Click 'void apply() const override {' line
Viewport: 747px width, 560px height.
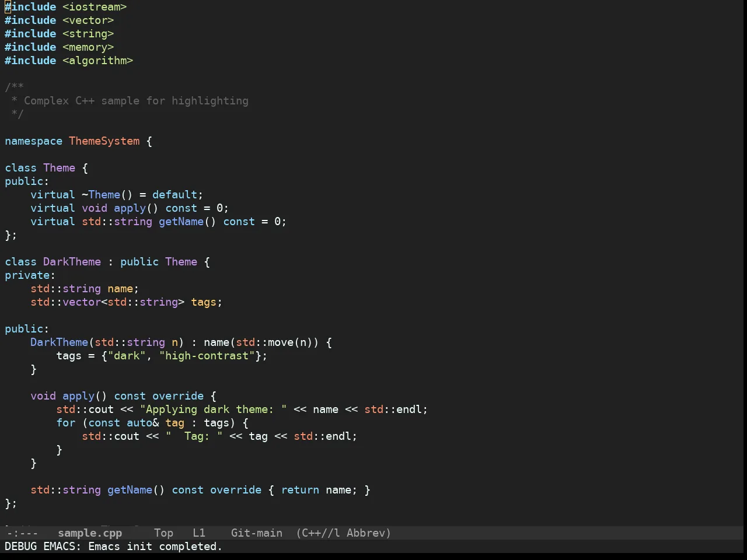tap(123, 396)
